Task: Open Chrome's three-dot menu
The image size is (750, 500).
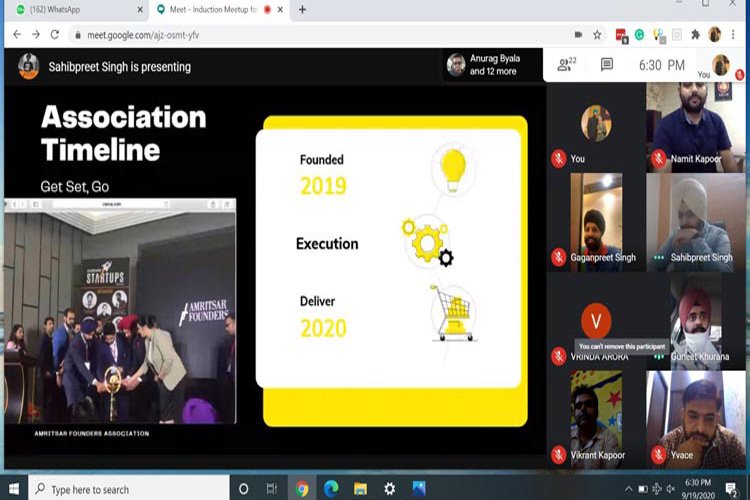Action: 733,34
